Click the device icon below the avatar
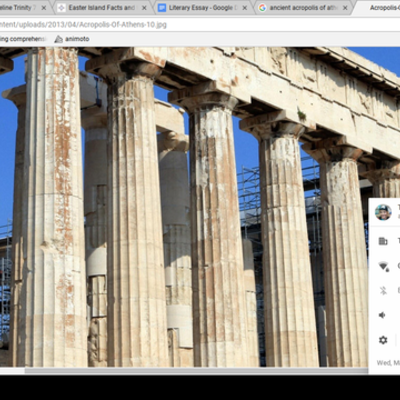Screen dimensions: 400x400 [383, 241]
